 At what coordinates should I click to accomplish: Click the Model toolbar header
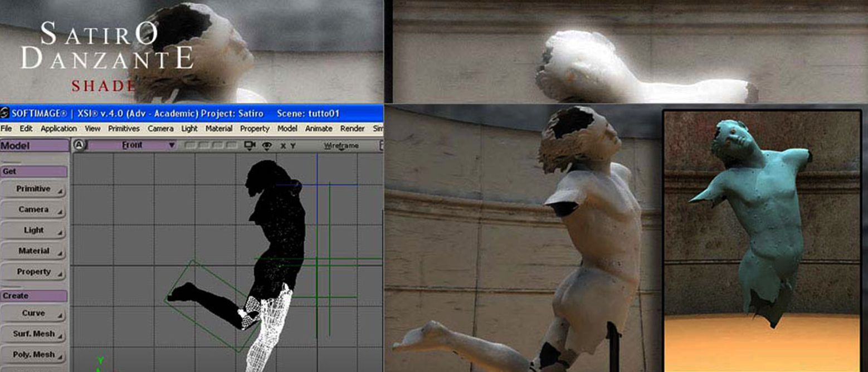(x=33, y=146)
